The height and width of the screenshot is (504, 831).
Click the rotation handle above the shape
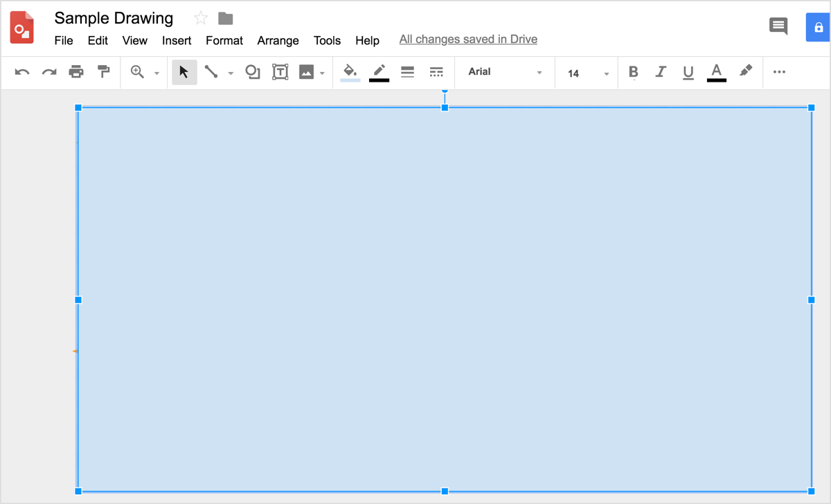[x=445, y=90]
